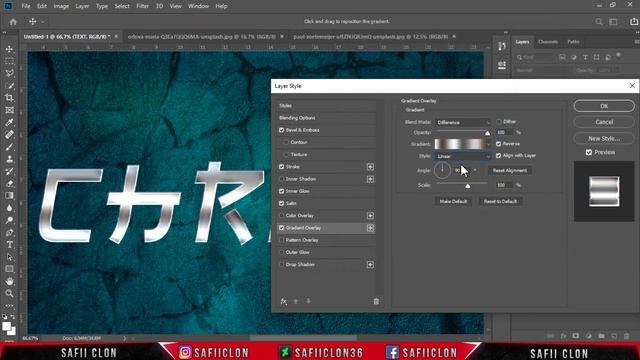640x360 pixels.
Task: Select the Hand tool
Action: pos(9,281)
